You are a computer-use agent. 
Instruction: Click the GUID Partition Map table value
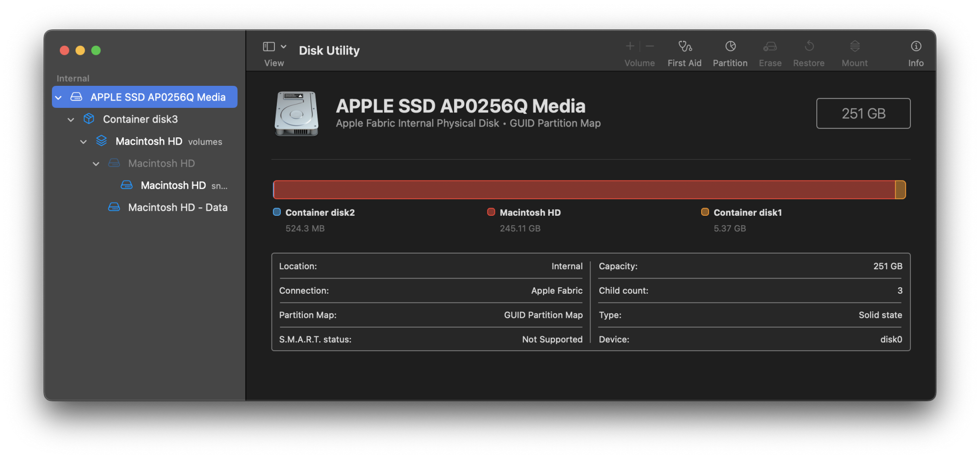(543, 315)
